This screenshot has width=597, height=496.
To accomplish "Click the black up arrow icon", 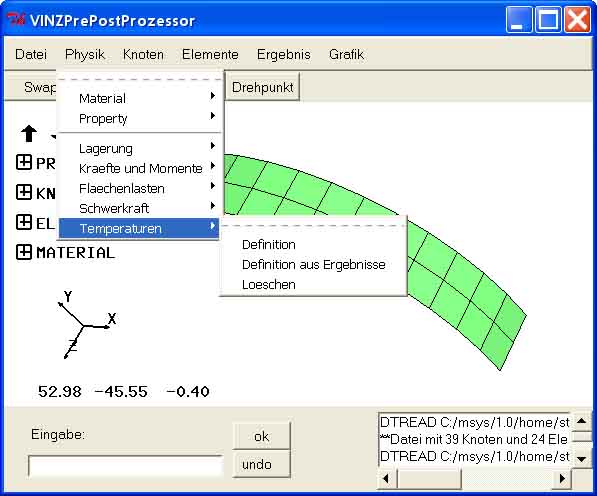I will (29, 134).
